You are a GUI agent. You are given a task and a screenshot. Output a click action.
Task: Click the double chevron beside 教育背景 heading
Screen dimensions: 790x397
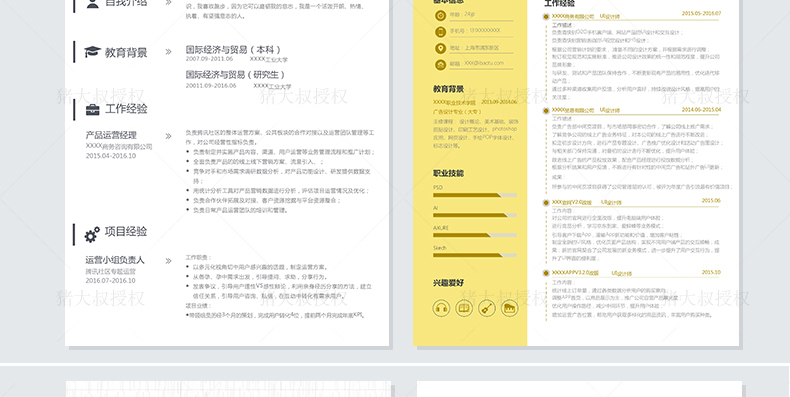168,52
